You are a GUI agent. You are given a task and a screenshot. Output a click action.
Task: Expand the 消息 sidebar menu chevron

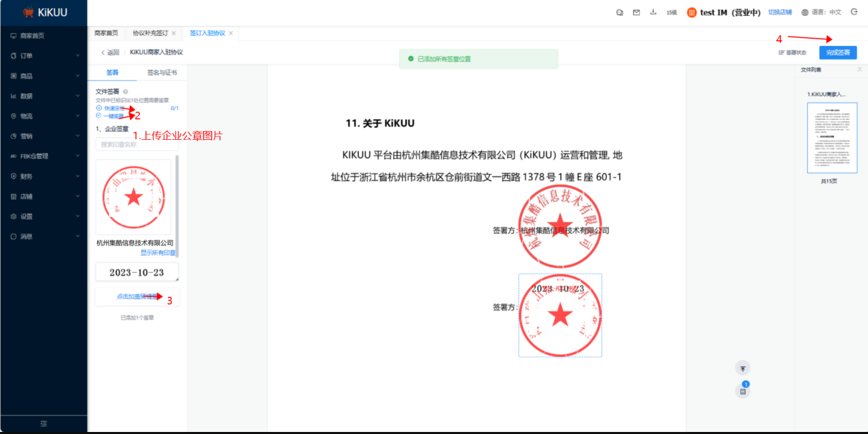tap(77, 236)
